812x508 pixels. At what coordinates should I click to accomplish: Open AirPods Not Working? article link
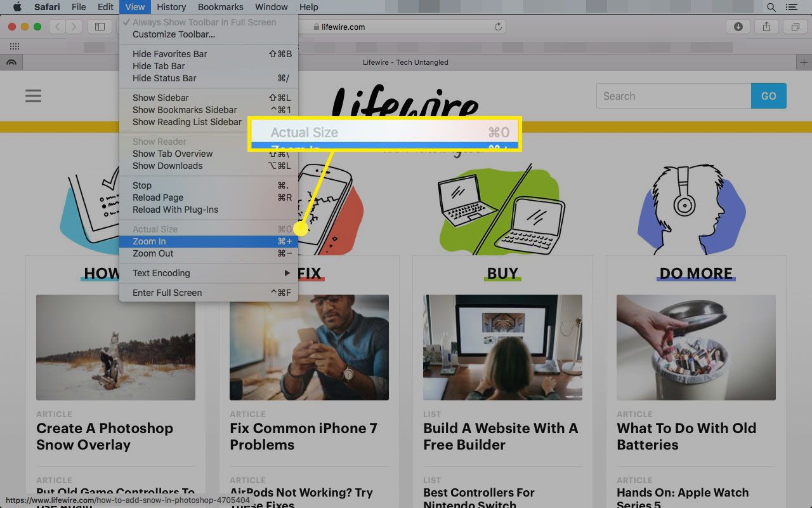301,498
